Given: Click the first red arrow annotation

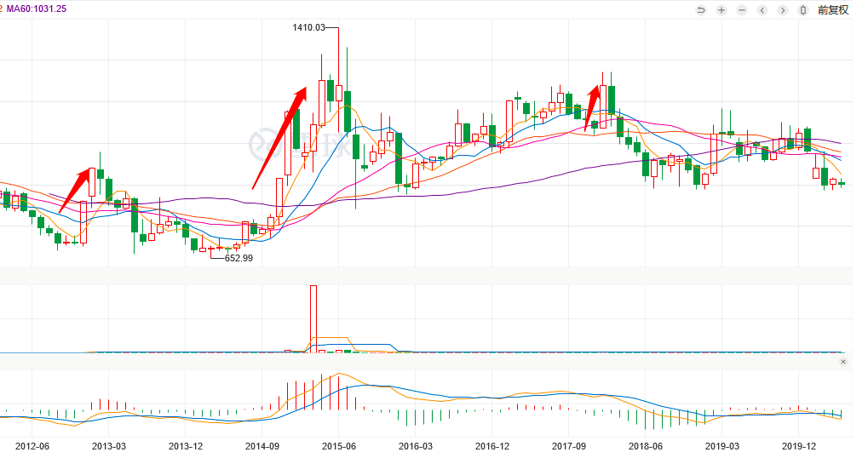Looking at the screenshot, I should [77, 189].
